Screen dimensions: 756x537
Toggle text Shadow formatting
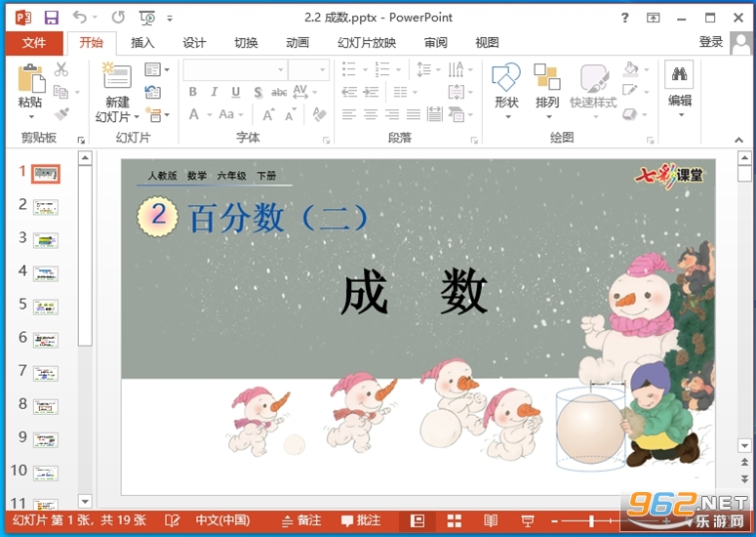[258, 92]
